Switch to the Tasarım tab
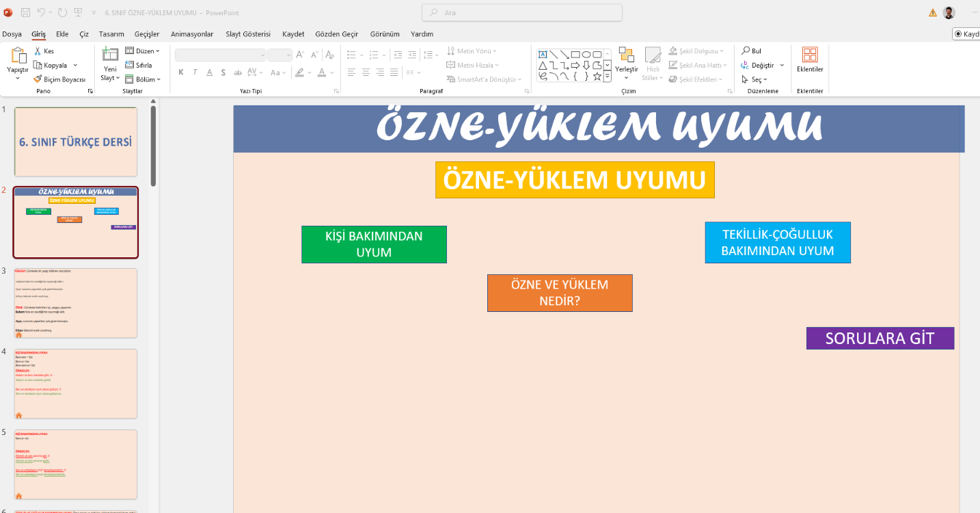 [x=111, y=34]
